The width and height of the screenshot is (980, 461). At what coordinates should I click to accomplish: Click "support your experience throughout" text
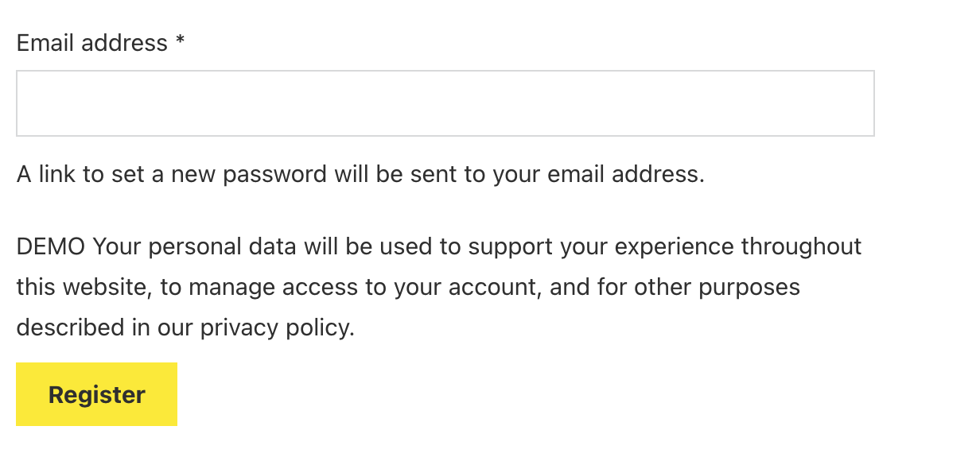(664, 246)
